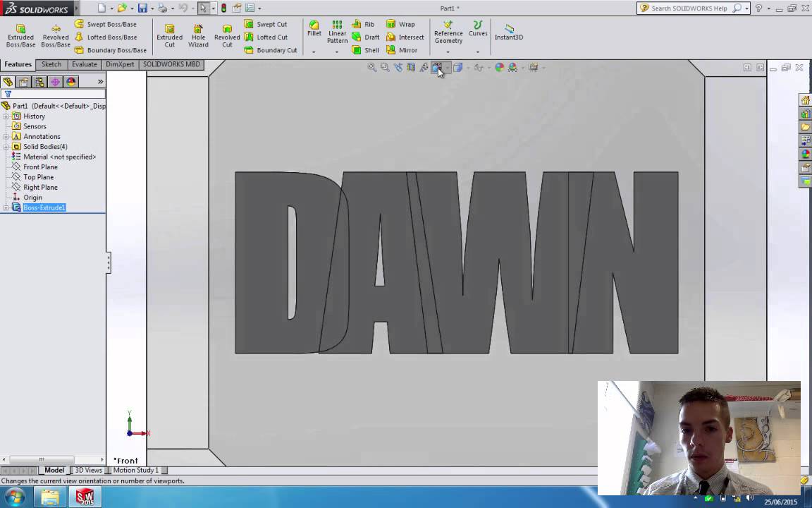Open Display Style button

click(x=457, y=68)
